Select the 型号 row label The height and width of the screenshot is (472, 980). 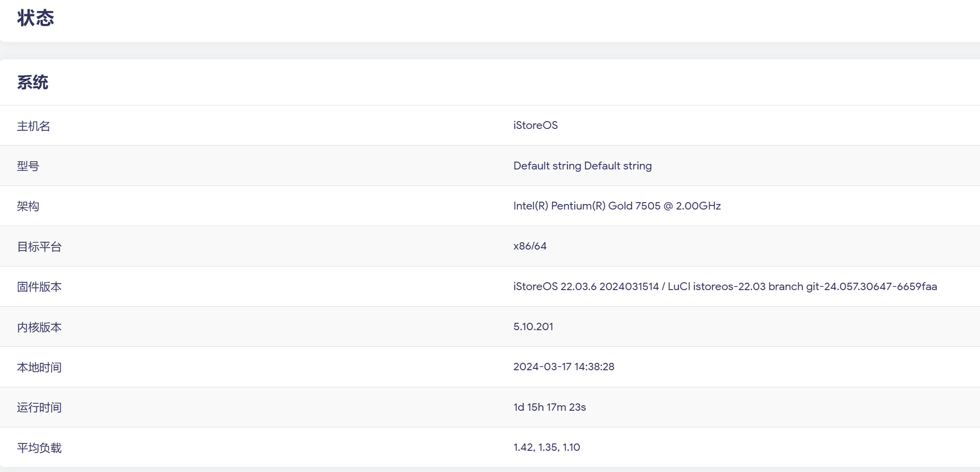click(x=28, y=166)
